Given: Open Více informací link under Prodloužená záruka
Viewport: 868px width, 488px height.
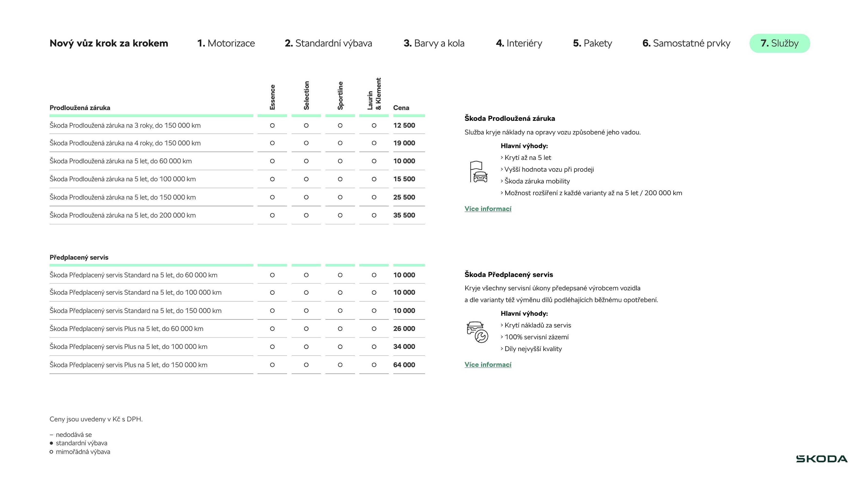Looking at the screenshot, I should (487, 209).
